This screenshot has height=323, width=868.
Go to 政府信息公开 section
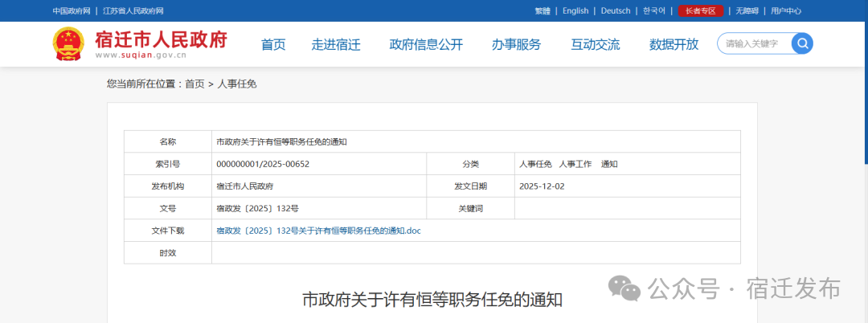pos(426,45)
